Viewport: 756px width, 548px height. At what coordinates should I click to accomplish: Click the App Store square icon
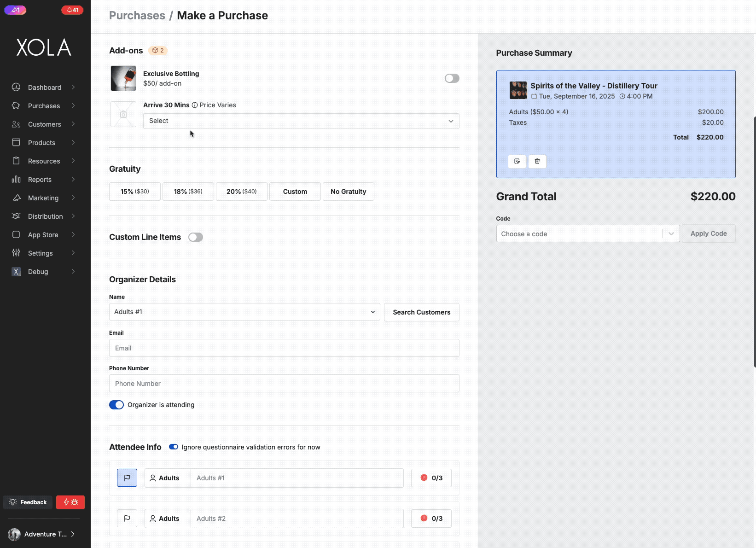tap(16, 234)
